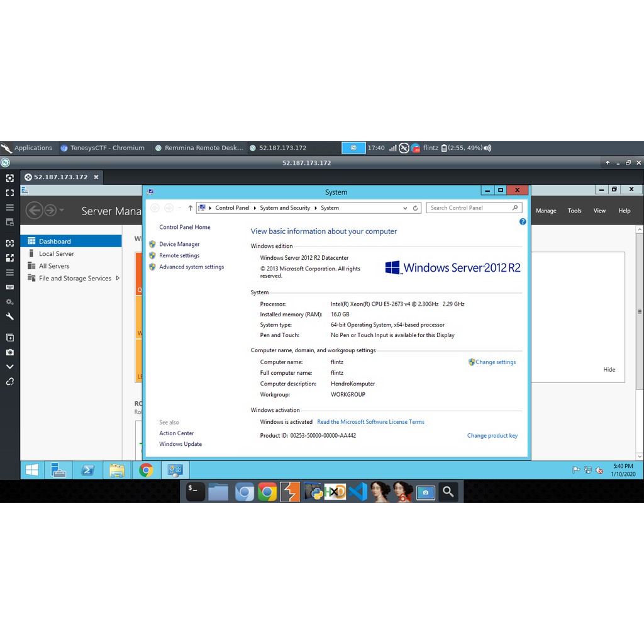Open Remmina tools wrench icon
This screenshot has width=644, height=644.
pyautogui.click(x=10, y=317)
